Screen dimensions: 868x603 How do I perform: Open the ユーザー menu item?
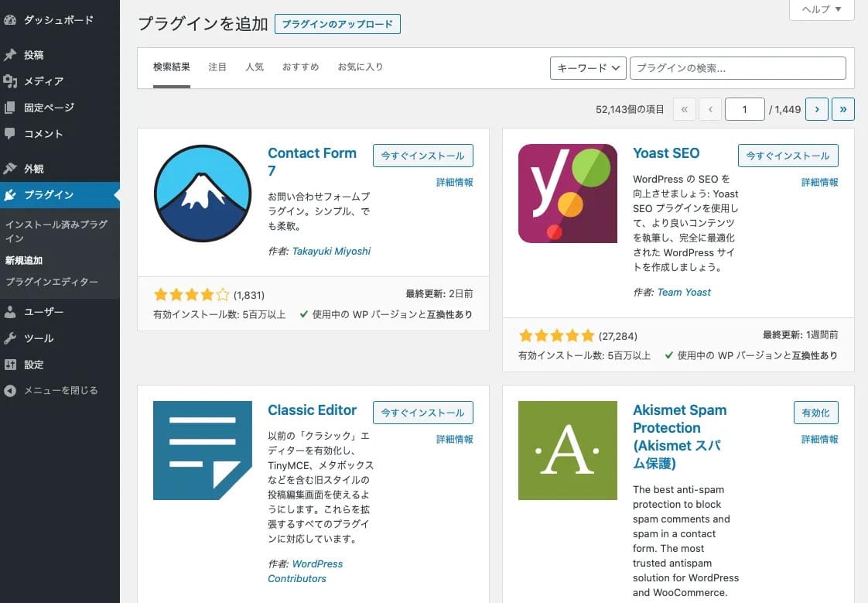point(44,312)
